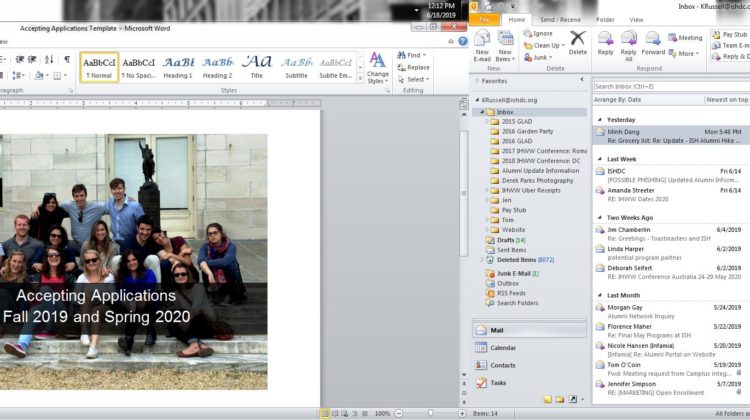
Task: Apply Title style in Word
Action: (x=257, y=67)
